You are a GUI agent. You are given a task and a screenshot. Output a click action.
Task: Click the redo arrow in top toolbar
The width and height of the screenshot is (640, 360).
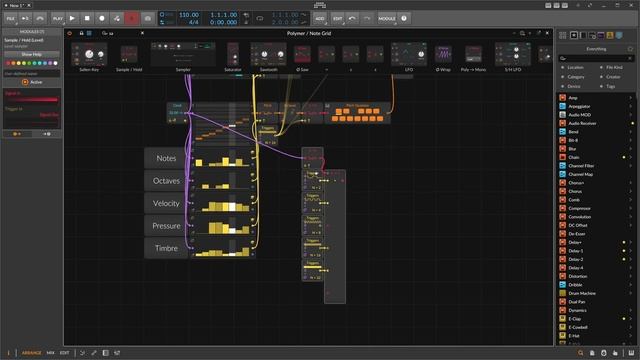367,18
